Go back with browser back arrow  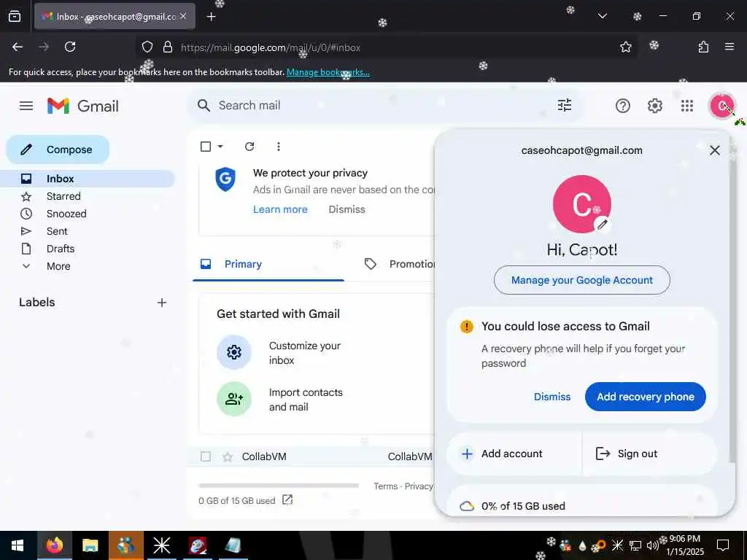tap(18, 47)
